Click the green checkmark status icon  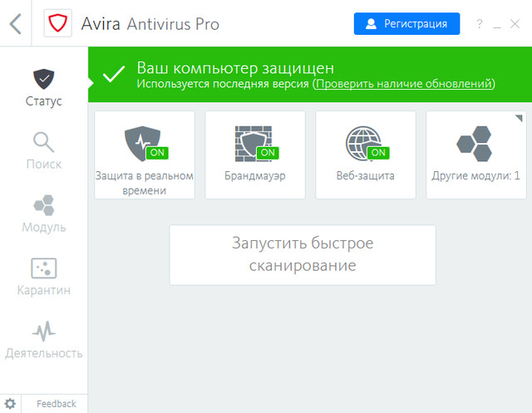pyautogui.click(x=114, y=74)
